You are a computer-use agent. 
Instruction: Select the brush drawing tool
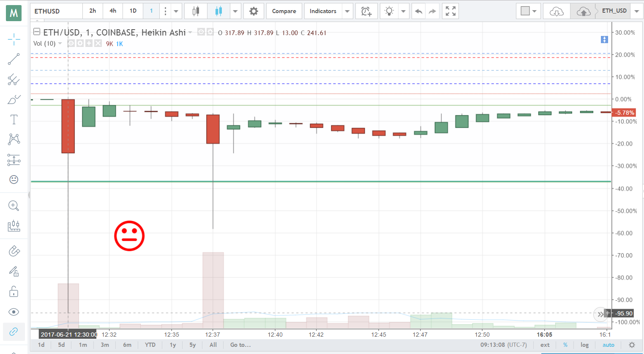point(14,100)
